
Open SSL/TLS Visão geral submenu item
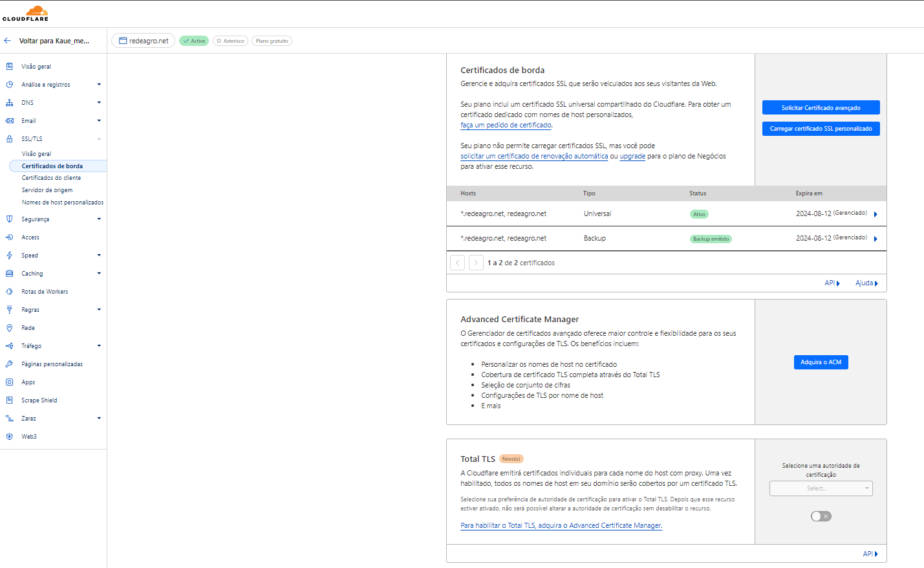coord(36,154)
